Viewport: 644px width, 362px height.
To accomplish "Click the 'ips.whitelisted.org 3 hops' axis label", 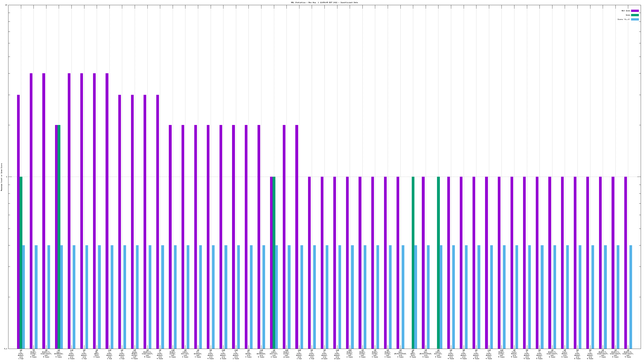I will click(x=400, y=354).
